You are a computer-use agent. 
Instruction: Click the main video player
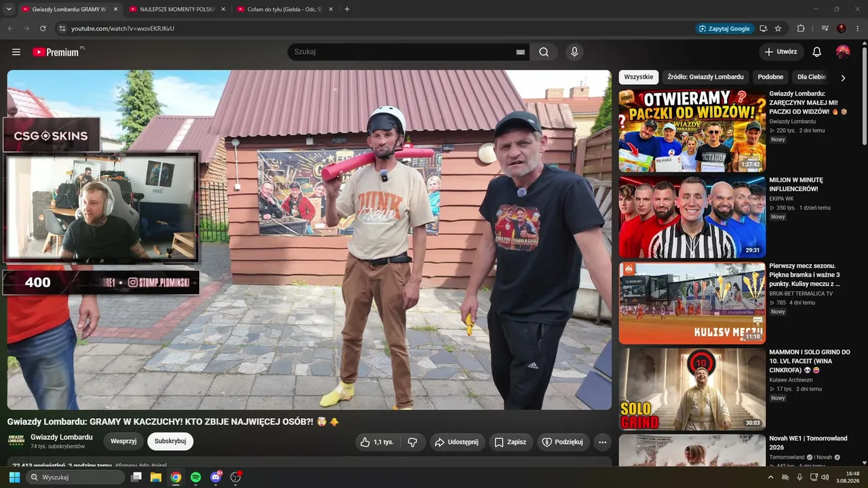coord(309,240)
